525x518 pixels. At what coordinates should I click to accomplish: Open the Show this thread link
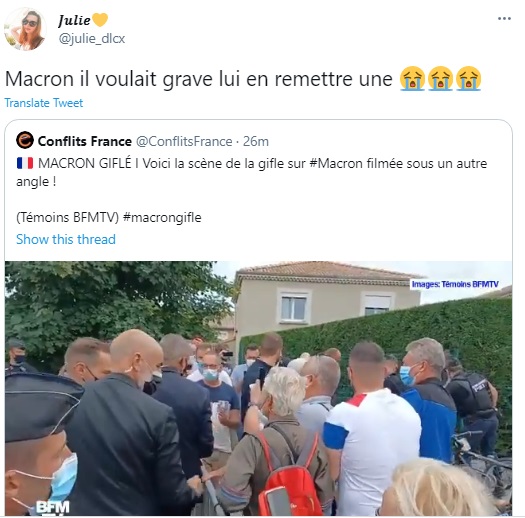click(x=66, y=239)
